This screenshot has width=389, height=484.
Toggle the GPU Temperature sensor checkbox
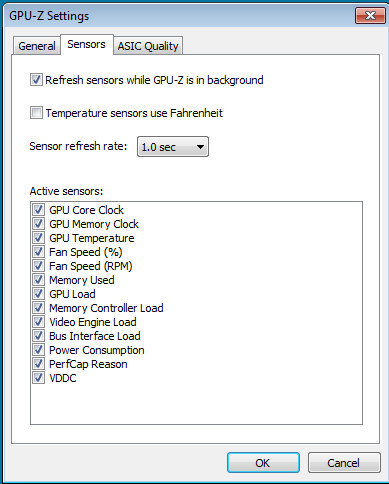pyautogui.click(x=38, y=238)
